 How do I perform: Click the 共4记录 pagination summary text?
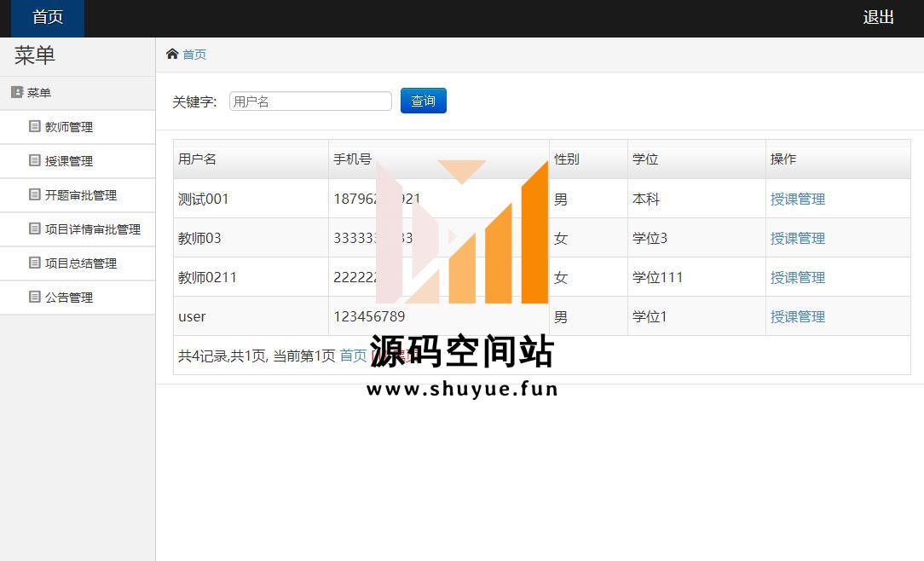tap(257, 356)
